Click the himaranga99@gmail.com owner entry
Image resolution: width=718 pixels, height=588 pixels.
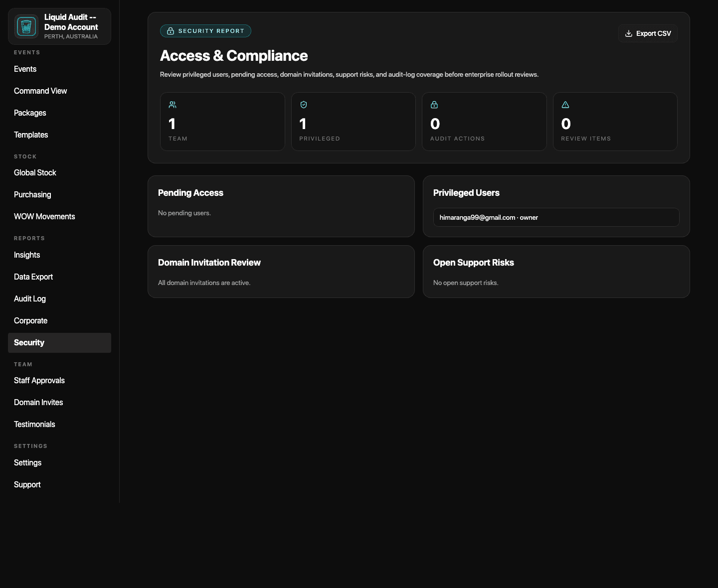point(556,217)
